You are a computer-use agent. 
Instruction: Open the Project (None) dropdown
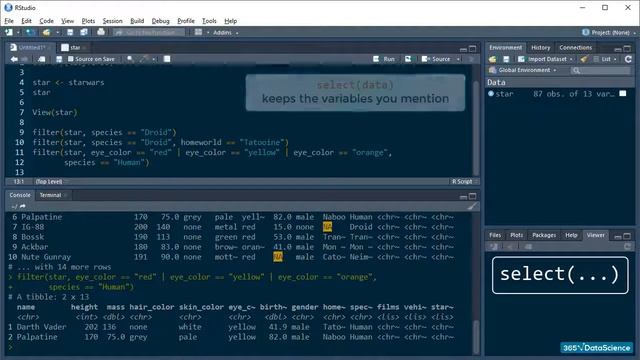609,33
